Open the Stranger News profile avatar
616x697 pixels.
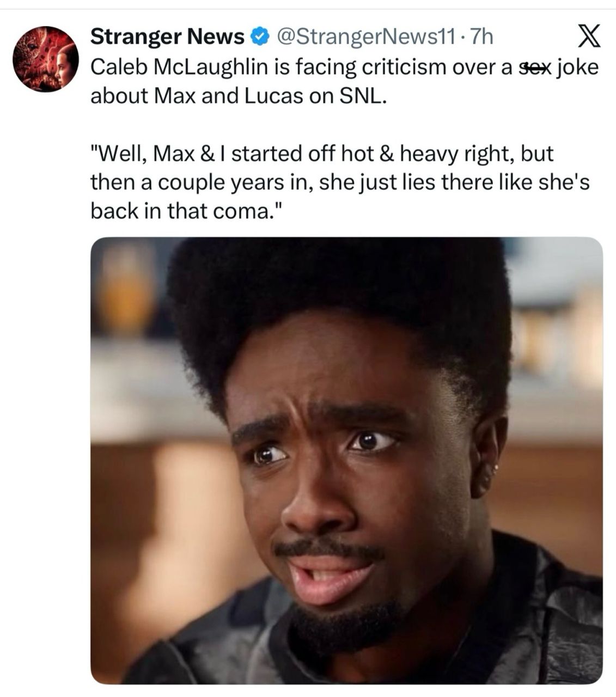[x=46, y=59]
